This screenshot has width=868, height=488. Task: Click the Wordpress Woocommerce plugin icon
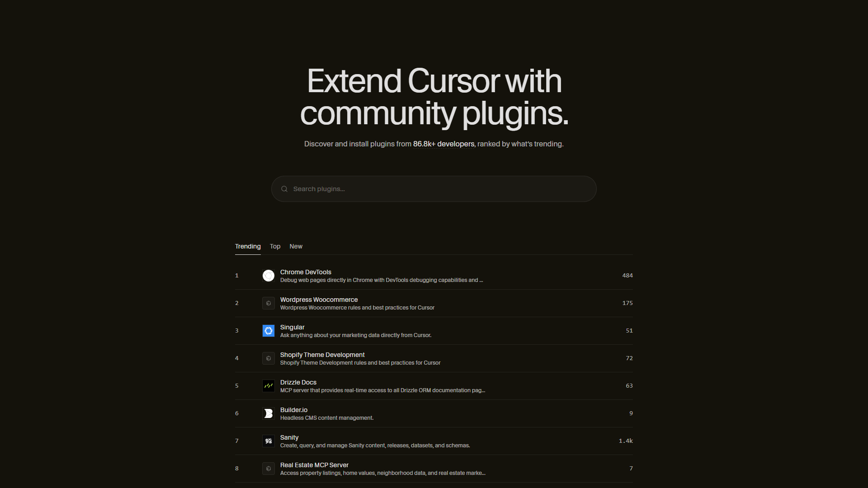pos(269,303)
